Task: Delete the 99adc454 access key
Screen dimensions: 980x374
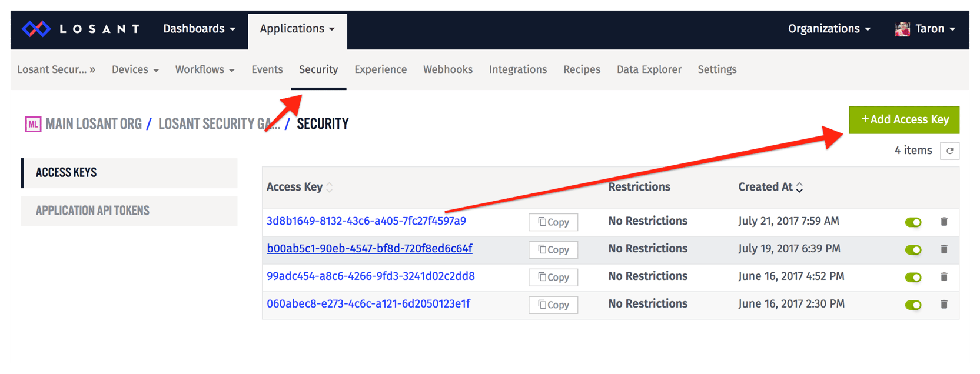Action: click(x=944, y=277)
